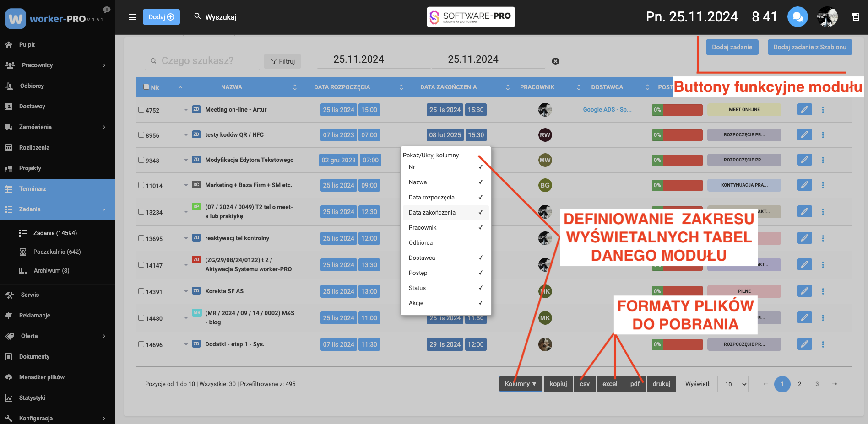Click the hamburger menu icon in top bar
The image size is (868, 424).
[132, 17]
